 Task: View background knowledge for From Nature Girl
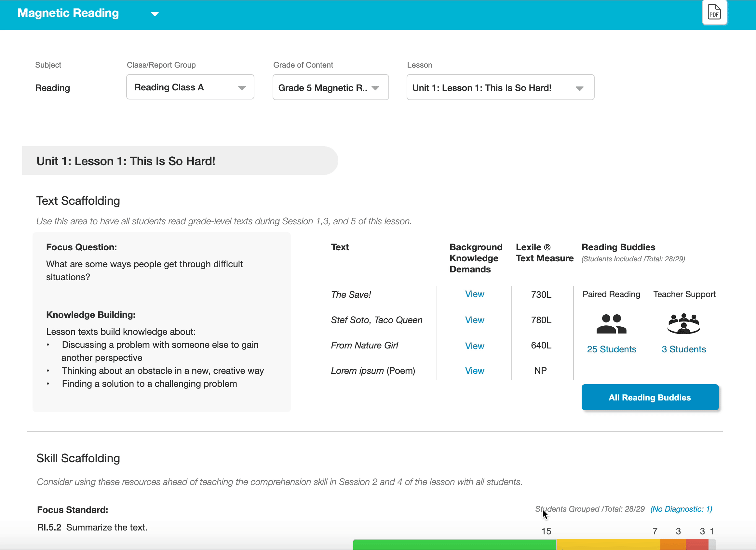click(474, 346)
